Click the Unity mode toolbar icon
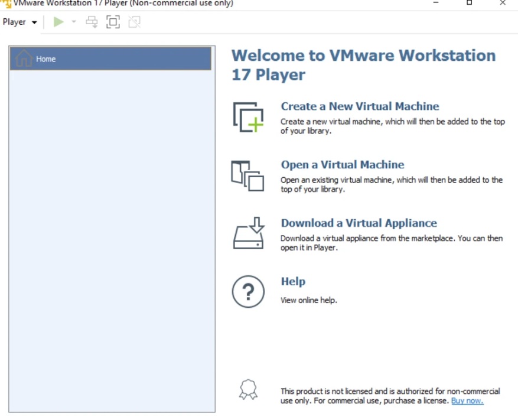 (x=134, y=22)
